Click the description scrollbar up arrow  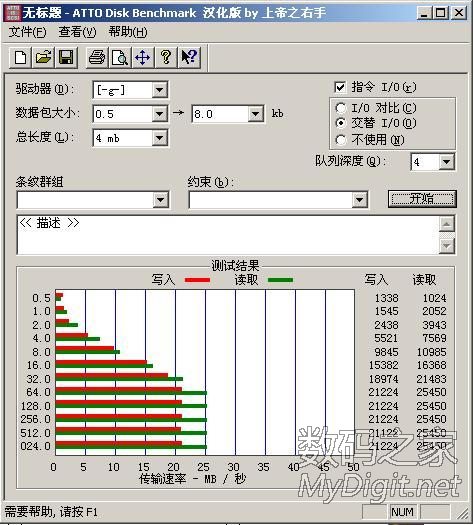coord(447,224)
